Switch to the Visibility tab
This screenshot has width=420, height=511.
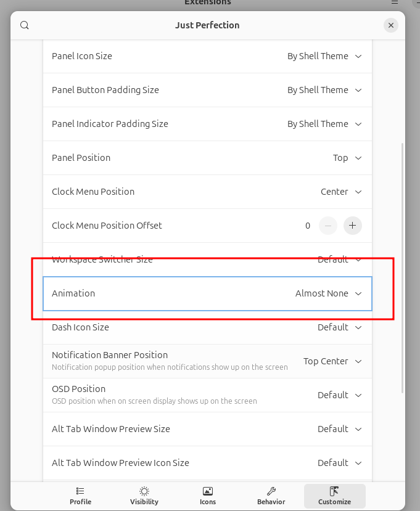pos(144,496)
